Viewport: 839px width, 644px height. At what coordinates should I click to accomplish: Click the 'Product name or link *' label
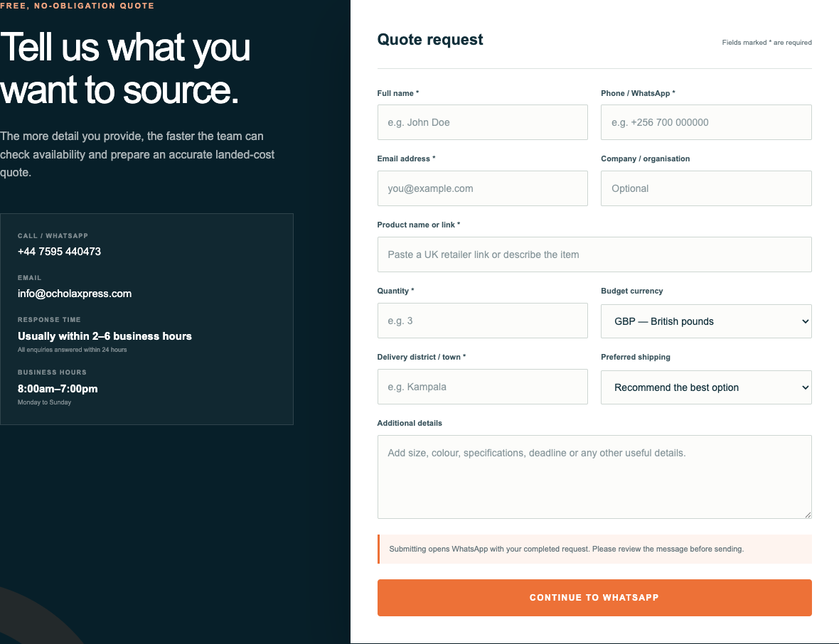click(418, 225)
